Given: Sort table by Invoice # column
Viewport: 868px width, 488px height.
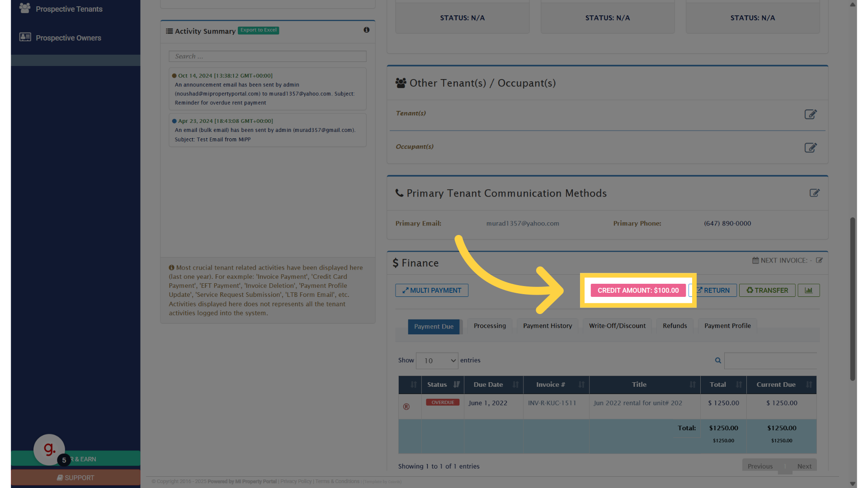Looking at the screenshot, I should (556, 385).
